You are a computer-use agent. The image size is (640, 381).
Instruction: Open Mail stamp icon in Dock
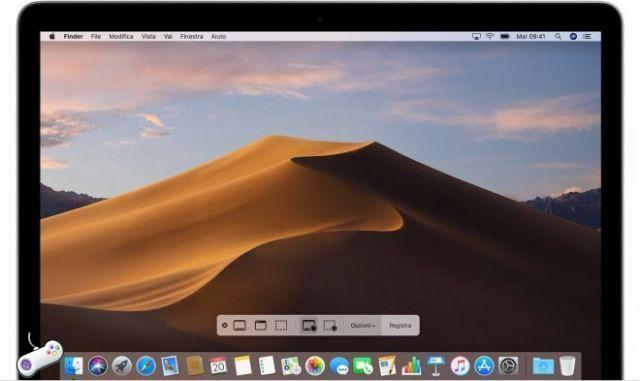pos(170,366)
